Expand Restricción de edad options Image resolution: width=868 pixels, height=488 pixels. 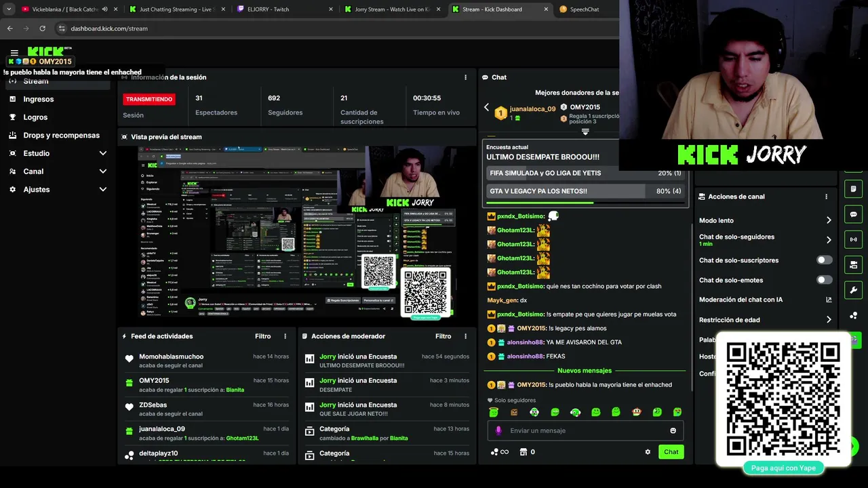tap(829, 320)
